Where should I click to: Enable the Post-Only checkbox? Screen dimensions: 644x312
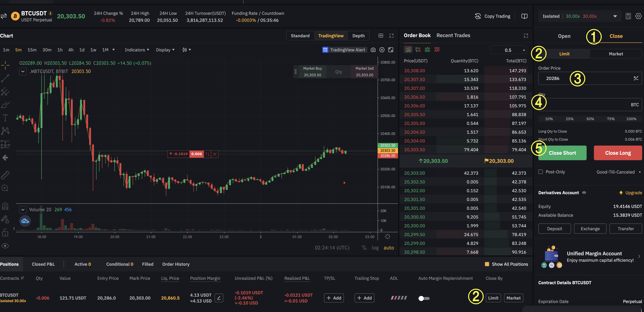541,172
